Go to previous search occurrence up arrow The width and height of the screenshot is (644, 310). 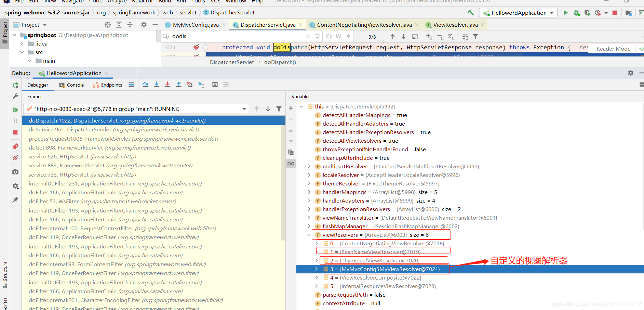tap(393, 37)
